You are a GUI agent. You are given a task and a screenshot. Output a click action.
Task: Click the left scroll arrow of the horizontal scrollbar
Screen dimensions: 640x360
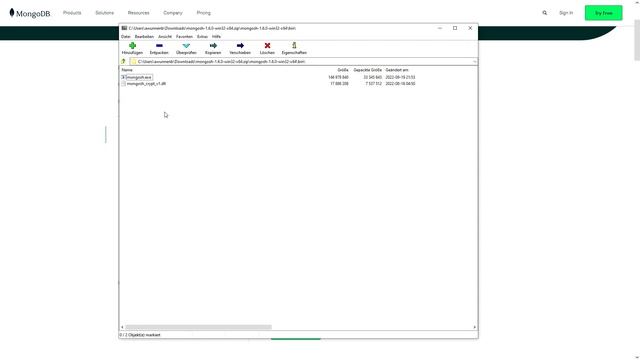tap(122, 327)
